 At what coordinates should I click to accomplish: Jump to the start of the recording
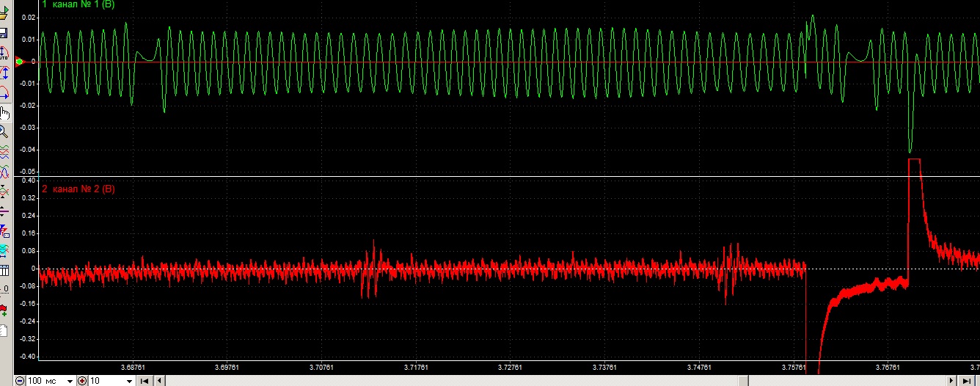(x=145, y=381)
